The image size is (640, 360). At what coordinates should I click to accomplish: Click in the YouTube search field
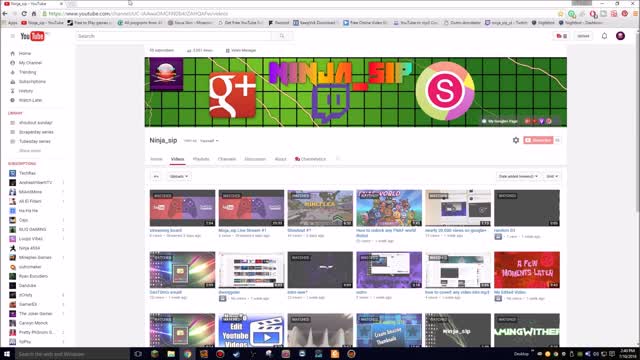click(173, 36)
